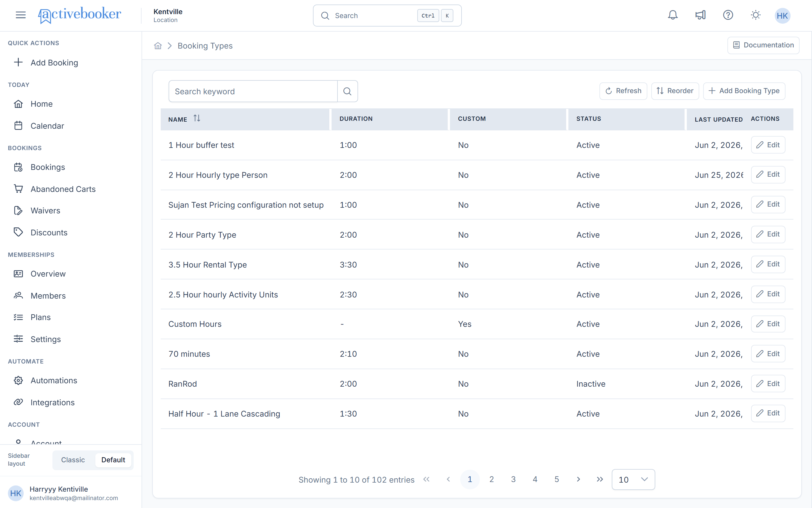The image size is (812, 508).
Task: Edit the RanRod row
Action: [x=768, y=384]
